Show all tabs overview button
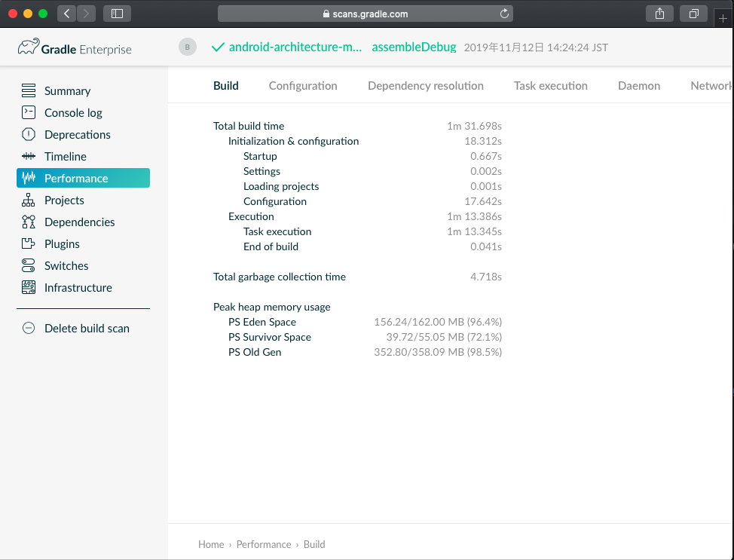 click(x=694, y=14)
